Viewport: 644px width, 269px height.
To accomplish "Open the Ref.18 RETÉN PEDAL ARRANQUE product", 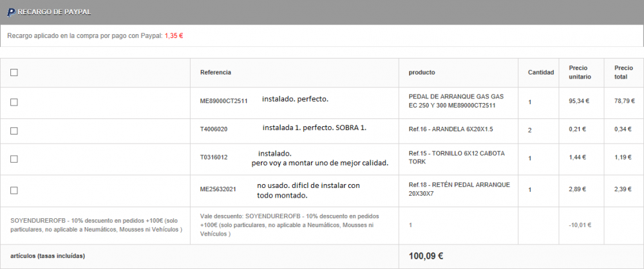I will pos(459,189).
